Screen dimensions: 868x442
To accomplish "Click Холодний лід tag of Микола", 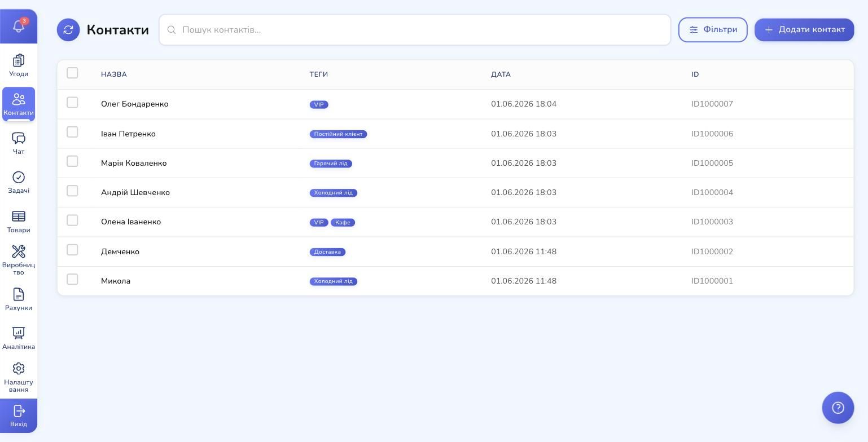I will 334,281.
